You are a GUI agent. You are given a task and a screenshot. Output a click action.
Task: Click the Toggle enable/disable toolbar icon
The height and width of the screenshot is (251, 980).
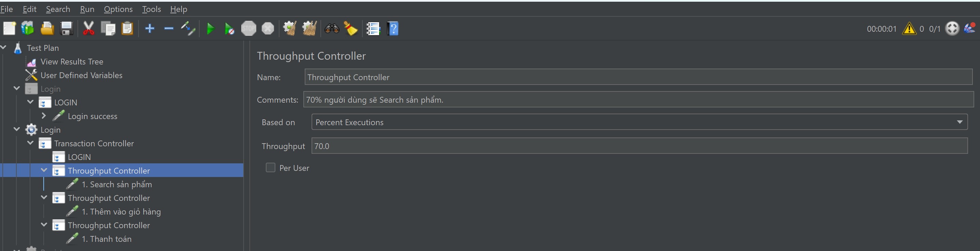(188, 29)
